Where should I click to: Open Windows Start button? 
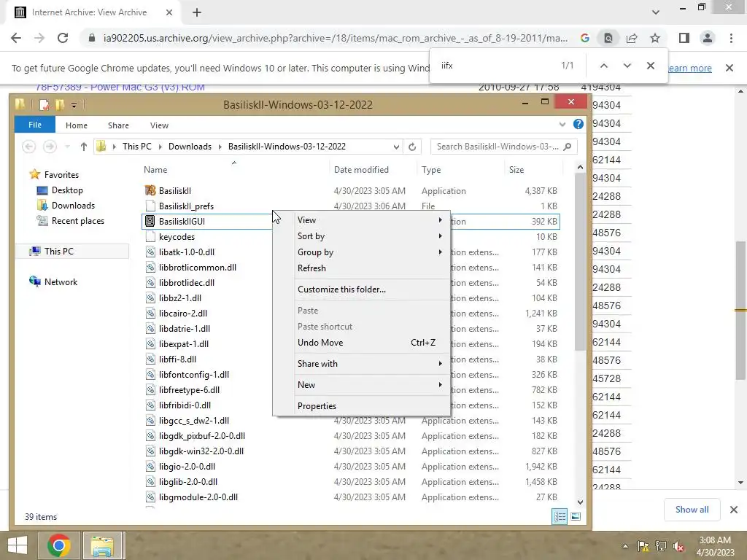18,545
